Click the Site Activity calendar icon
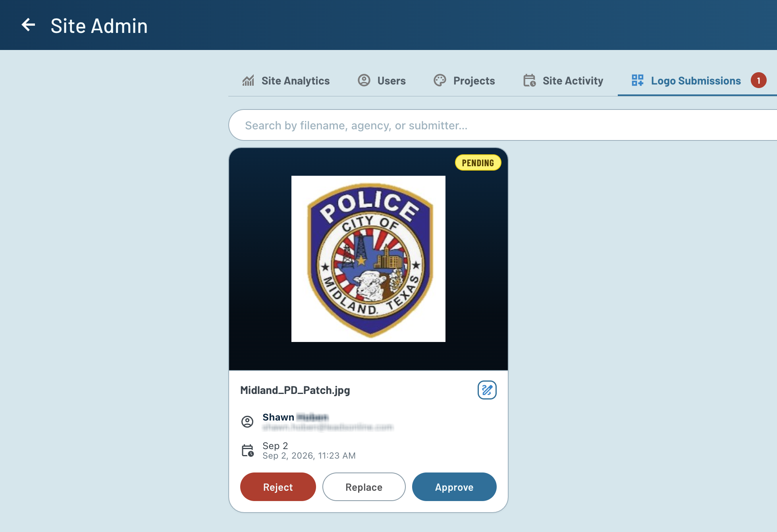 coord(529,81)
